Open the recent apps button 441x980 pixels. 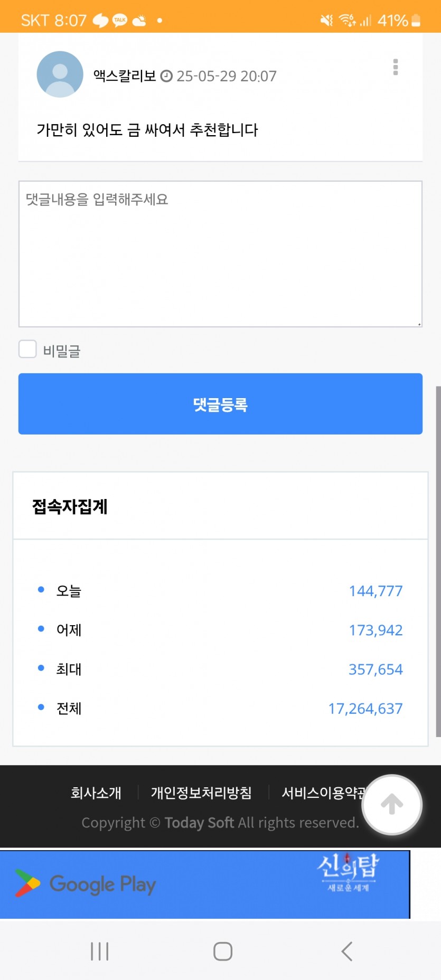tap(99, 951)
